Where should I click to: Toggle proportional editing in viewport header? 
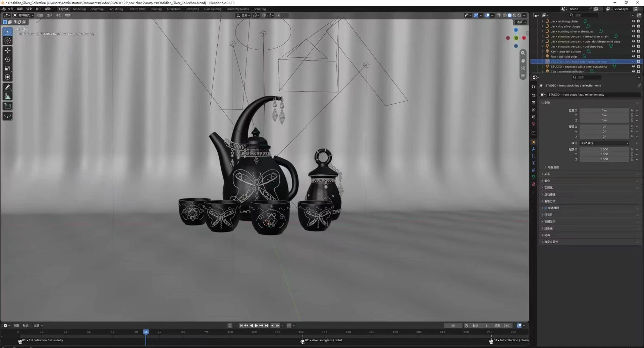coord(278,15)
